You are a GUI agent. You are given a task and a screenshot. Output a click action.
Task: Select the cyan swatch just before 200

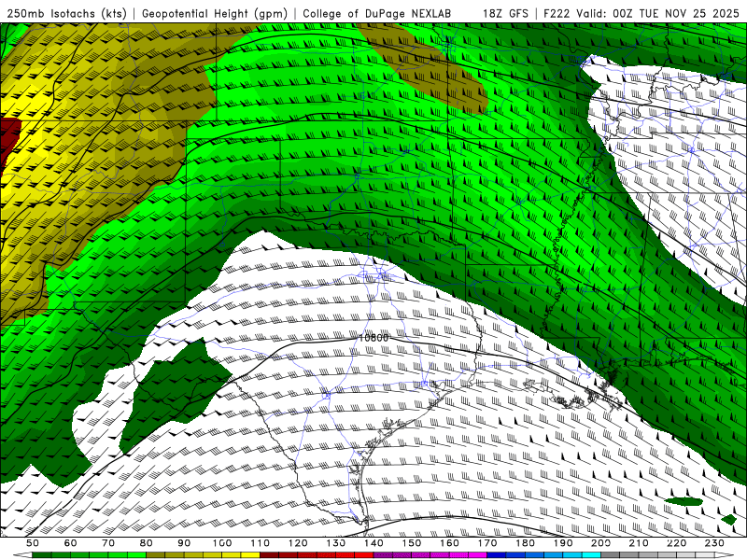[592, 555]
